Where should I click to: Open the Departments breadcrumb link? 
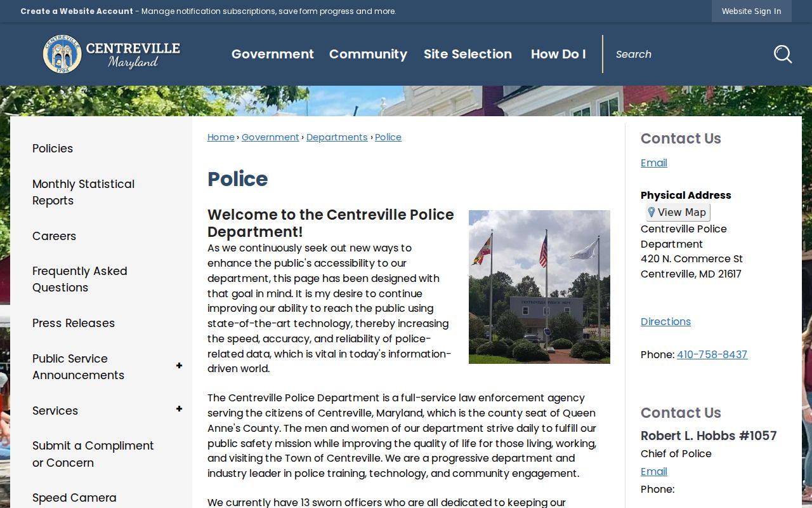coord(337,137)
